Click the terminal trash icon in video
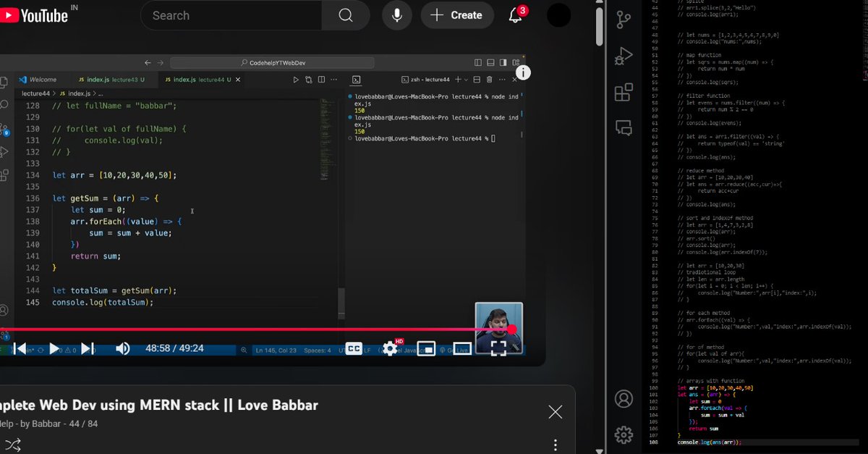Viewport: 868px width, 454px height. tap(489, 80)
